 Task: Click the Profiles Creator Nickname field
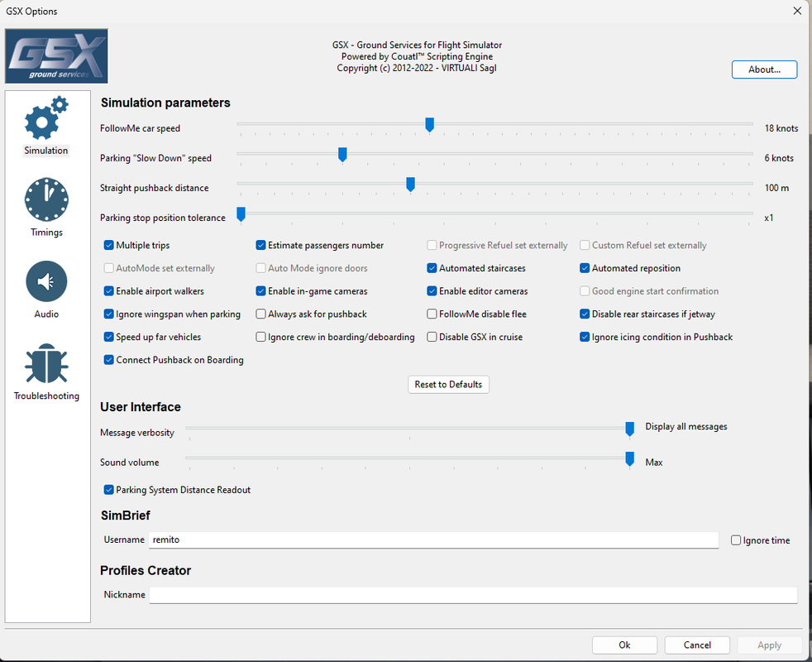click(473, 595)
